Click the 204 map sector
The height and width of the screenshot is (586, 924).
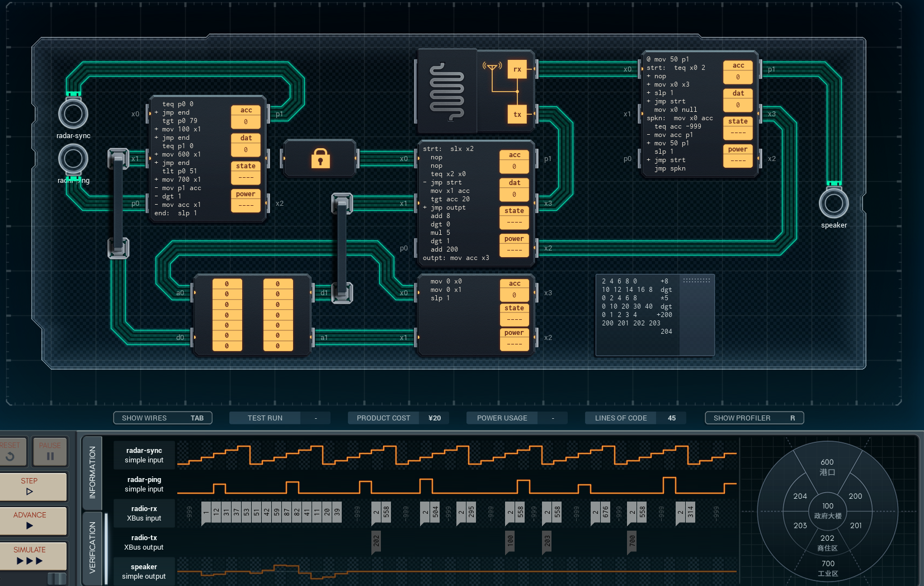800,496
